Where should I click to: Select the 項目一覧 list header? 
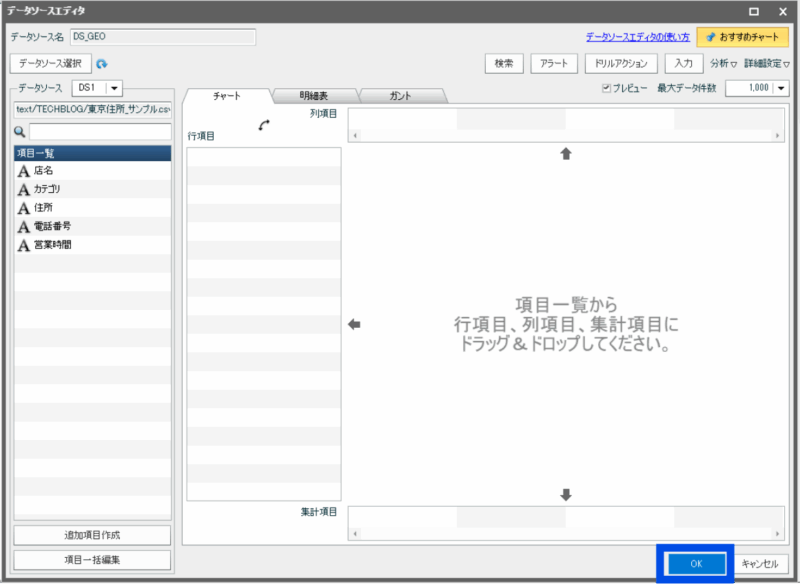[90, 153]
